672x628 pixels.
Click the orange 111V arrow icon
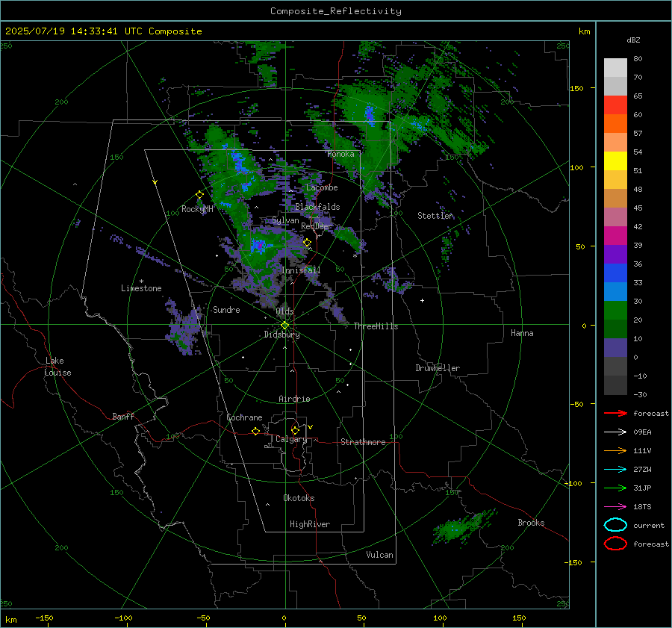(x=615, y=450)
